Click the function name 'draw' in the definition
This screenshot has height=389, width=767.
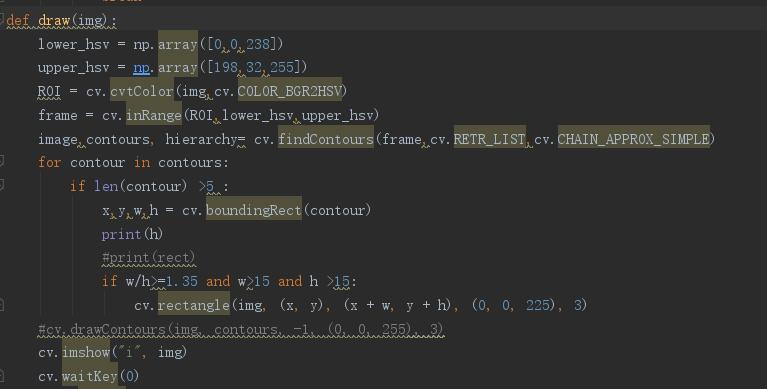tap(54, 21)
